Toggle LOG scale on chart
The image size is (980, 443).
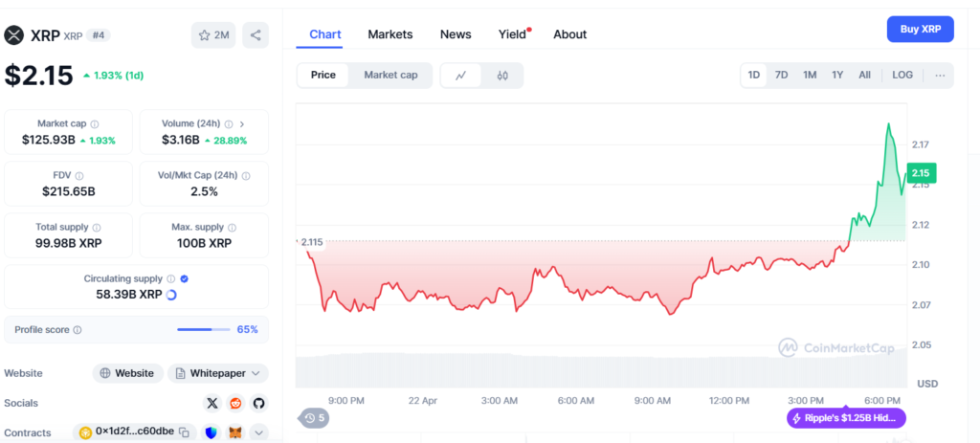point(902,75)
